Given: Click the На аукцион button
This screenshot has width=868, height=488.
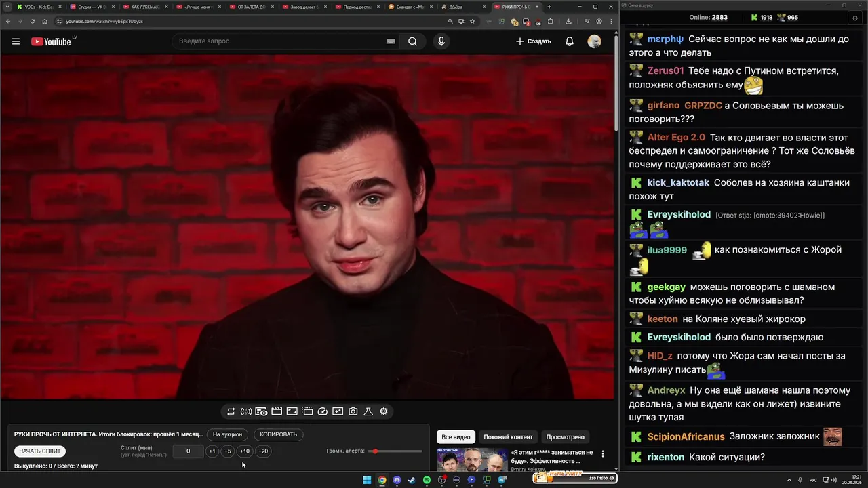Looking at the screenshot, I should pos(227,434).
